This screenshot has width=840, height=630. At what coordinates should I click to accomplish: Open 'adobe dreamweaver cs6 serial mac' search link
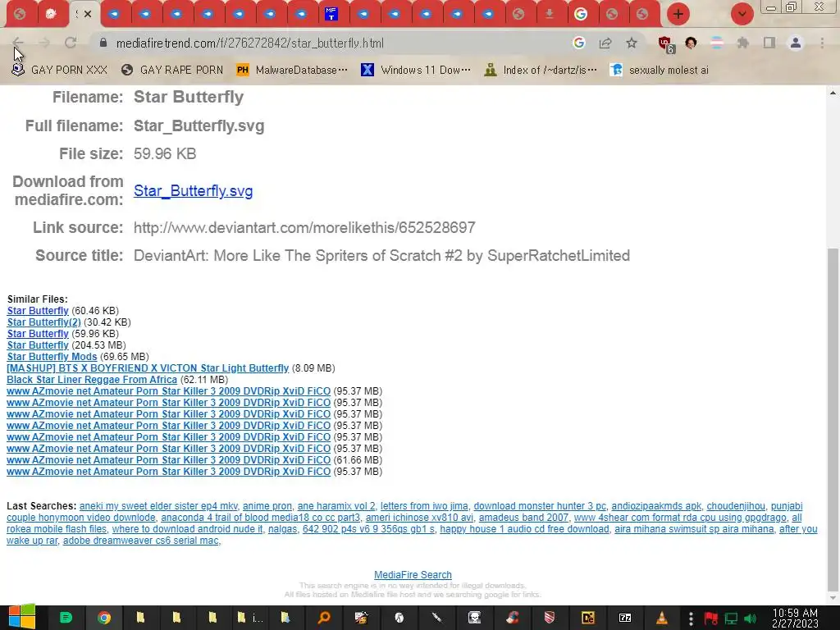pyautogui.click(x=140, y=541)
